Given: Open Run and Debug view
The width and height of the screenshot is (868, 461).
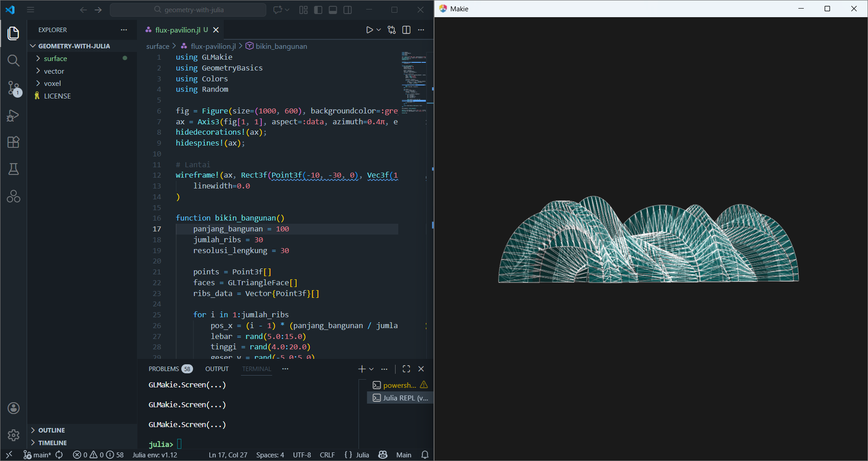Looking at the screenshot, I should coord(14,116).
